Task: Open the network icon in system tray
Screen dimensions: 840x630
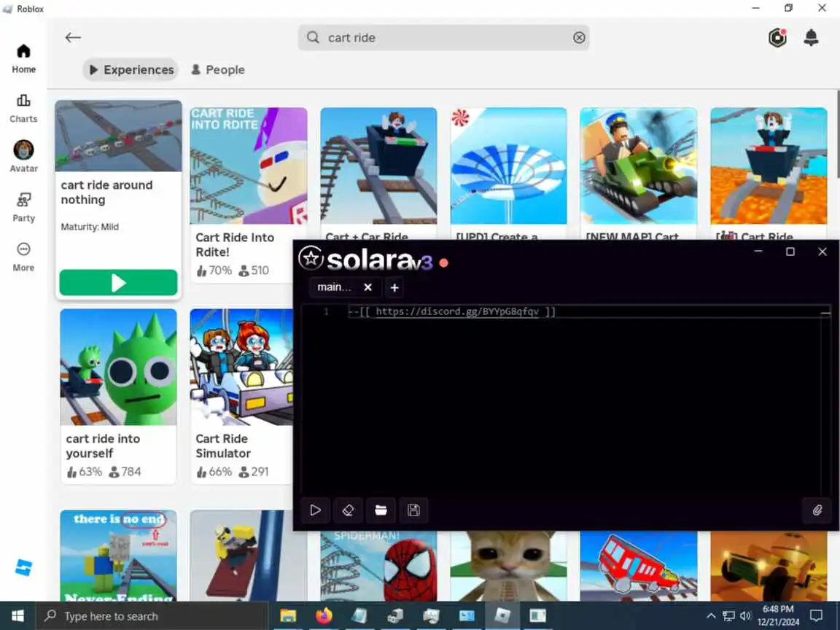Action: point(728,616)
